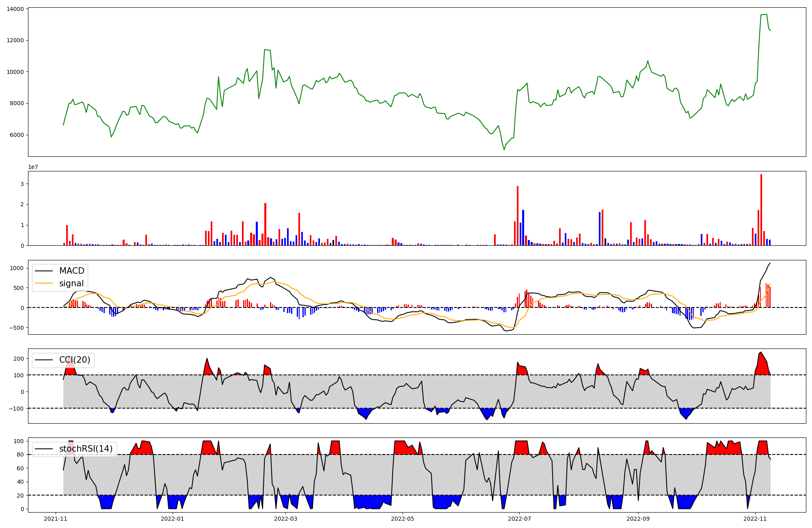Click the 2022-03 x-axis date label
812x528 pixels.
click(286, 519)
